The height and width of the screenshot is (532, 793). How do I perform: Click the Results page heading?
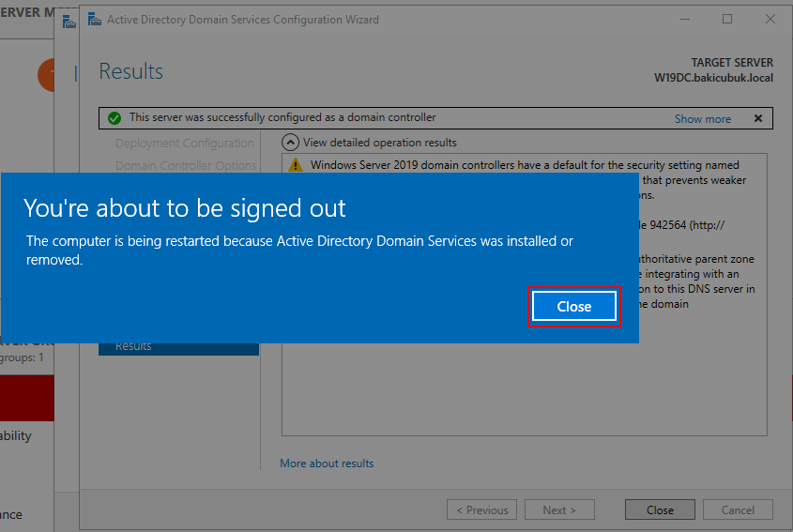pyautogui.click(x=131, y=71)
